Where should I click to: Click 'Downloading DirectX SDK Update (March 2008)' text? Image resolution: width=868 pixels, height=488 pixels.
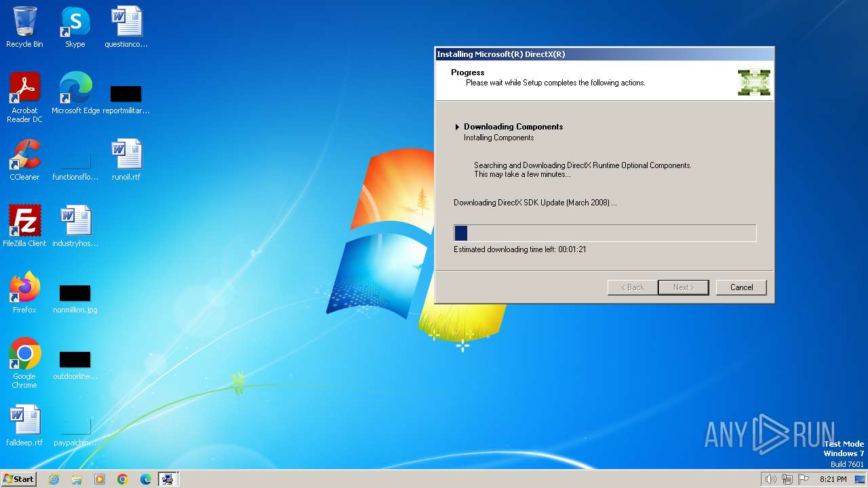[x=535, y=203]
